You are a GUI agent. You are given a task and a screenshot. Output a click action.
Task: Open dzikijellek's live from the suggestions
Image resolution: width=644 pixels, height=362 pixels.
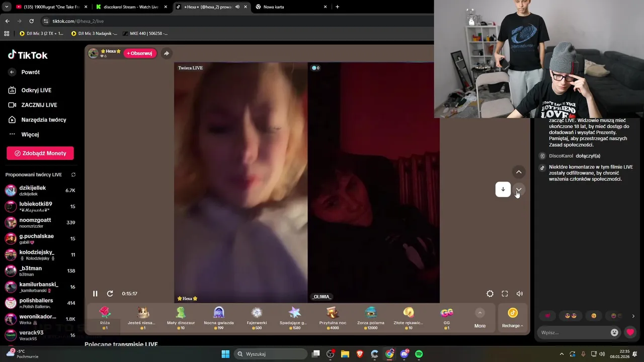click(x=40, y=191)
